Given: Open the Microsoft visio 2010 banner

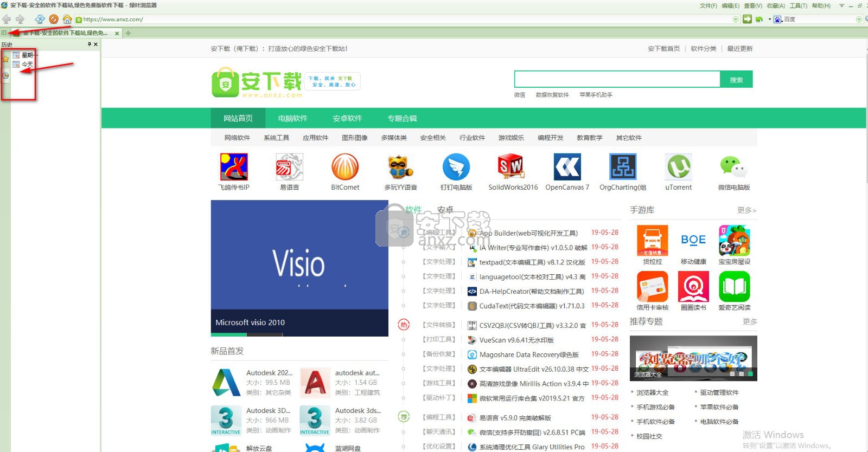Looking at the screenshot, I should 299,268.
